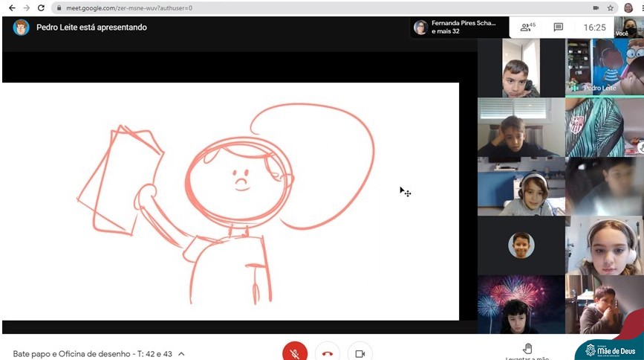Click the meeting title Bate papo e Oficina
The height and width of the screenshot is (360, 644).
pyautogui.click(x=92, y=354)
